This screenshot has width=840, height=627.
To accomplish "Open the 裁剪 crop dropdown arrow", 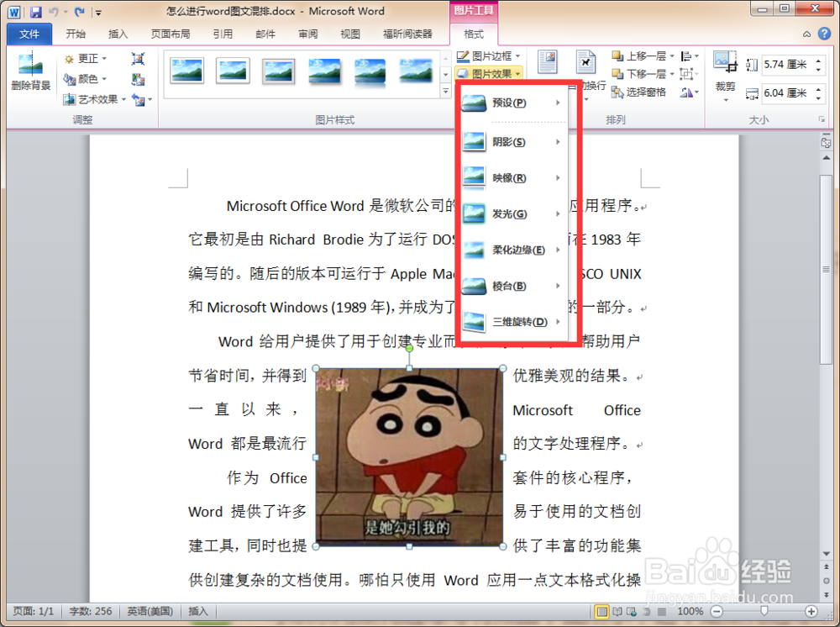I will [726, 100].
